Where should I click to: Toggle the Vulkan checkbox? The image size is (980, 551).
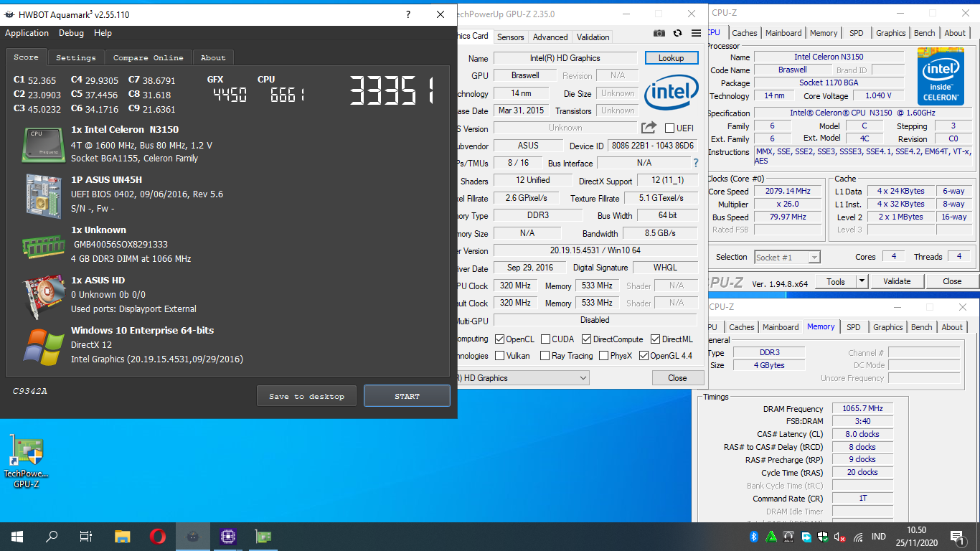500,356
